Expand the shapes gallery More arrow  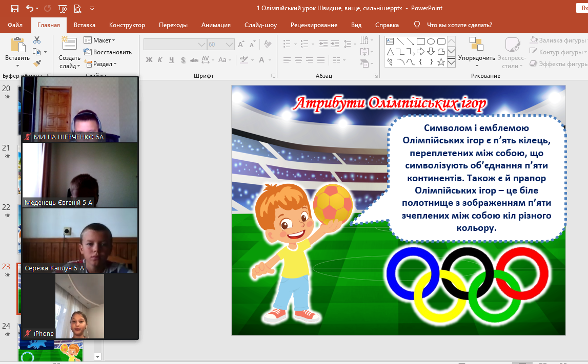pos(451,62)
